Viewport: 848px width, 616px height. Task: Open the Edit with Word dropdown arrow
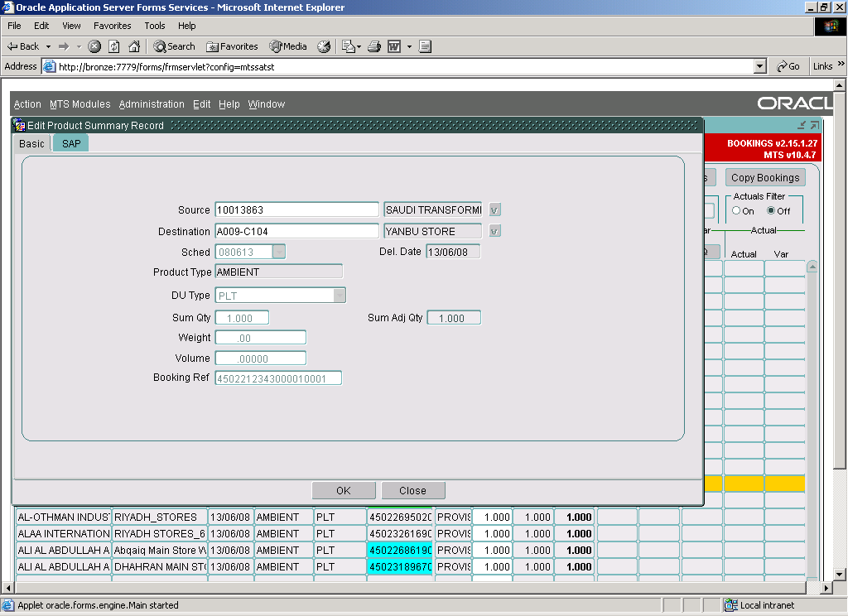click(409, 46)
